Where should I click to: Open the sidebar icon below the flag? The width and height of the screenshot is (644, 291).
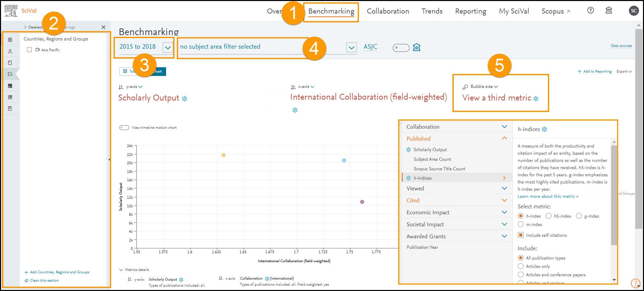click(10, 86)
